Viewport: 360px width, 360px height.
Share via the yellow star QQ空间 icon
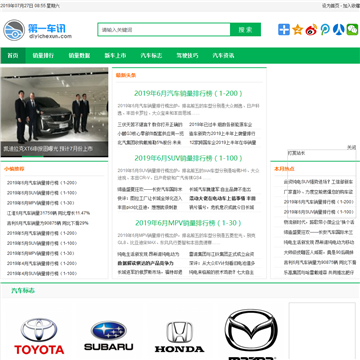[297, 30]
